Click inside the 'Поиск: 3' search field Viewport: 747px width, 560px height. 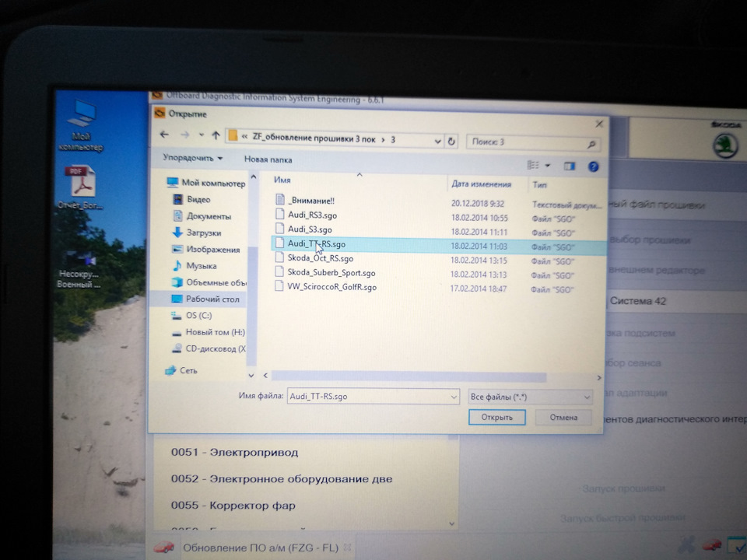click(532, 142)
